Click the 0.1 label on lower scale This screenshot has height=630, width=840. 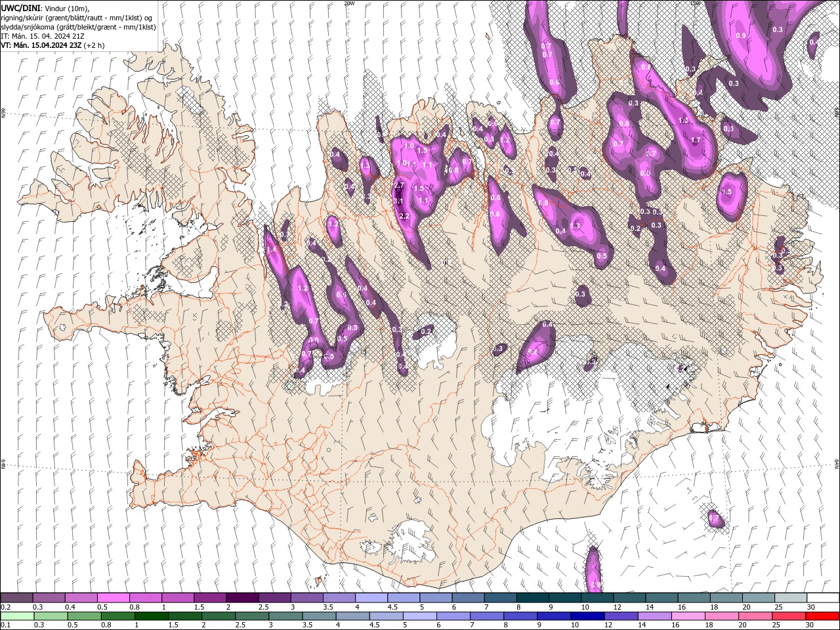(x=5, y=625)
